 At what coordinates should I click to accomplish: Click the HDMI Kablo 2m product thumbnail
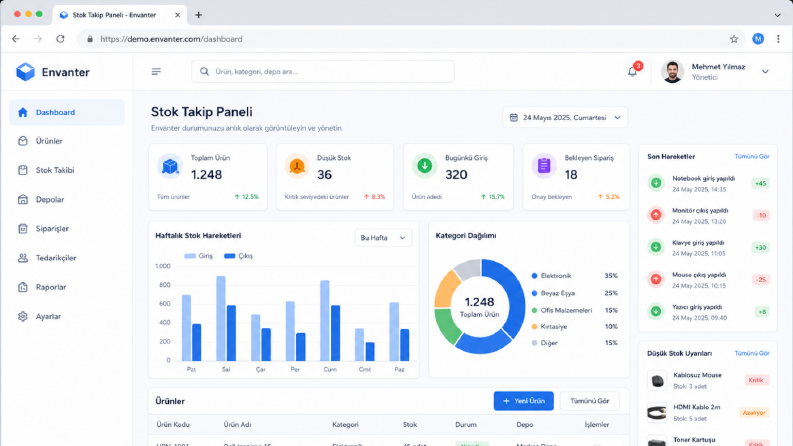pyautogui.click(x=657, y=413)
